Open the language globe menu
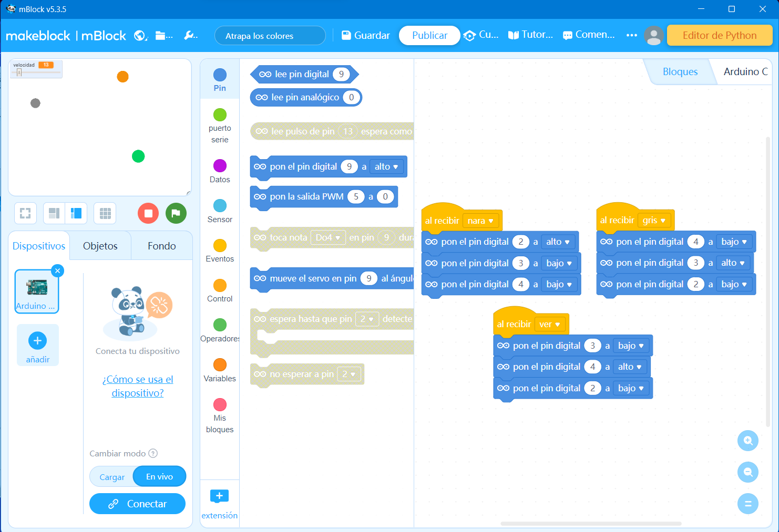Image resolution: width=779 pixels, height=532 pixels. (x=140, y=36)
